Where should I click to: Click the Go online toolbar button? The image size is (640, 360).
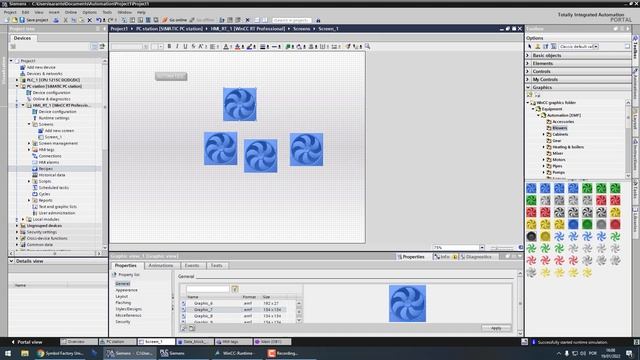pyautogui.click(x=175, y=20)
